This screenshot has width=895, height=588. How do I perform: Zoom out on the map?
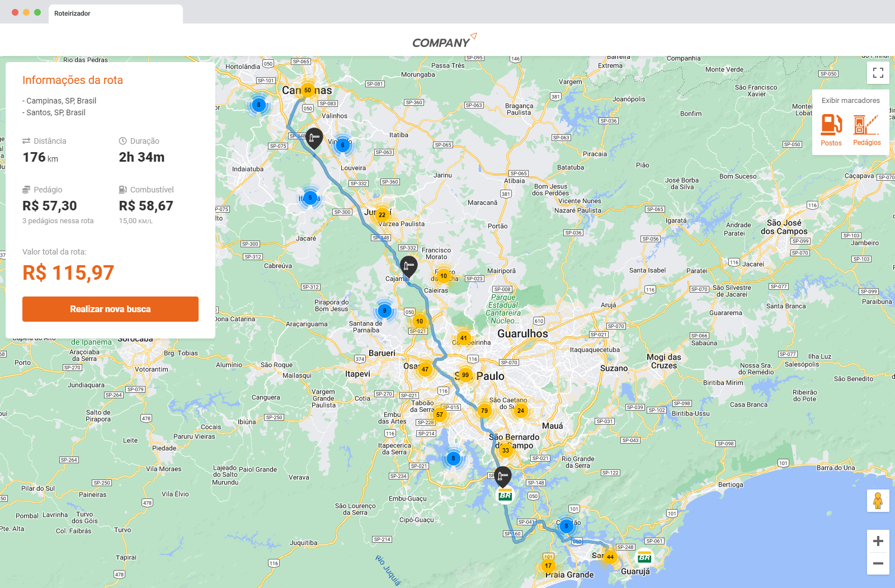pyautogui.click(x=878, y=563)
